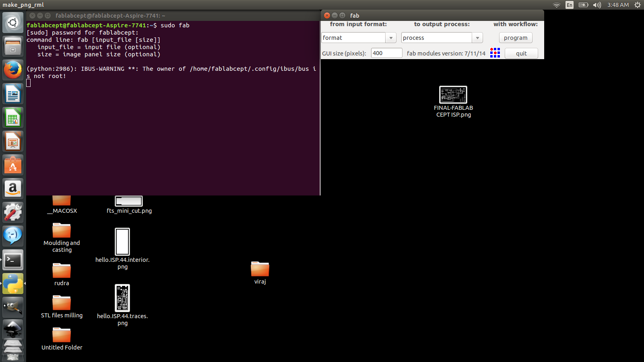Open the session gear menu
The height and width of the screenshot is (362, 644).
pos(638,5)
